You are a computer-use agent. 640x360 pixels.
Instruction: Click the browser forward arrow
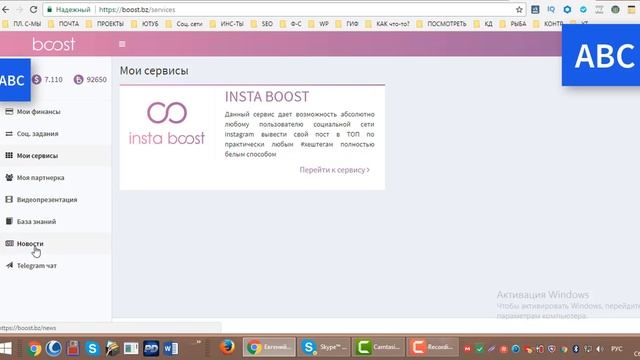click(x=20, y=9)
